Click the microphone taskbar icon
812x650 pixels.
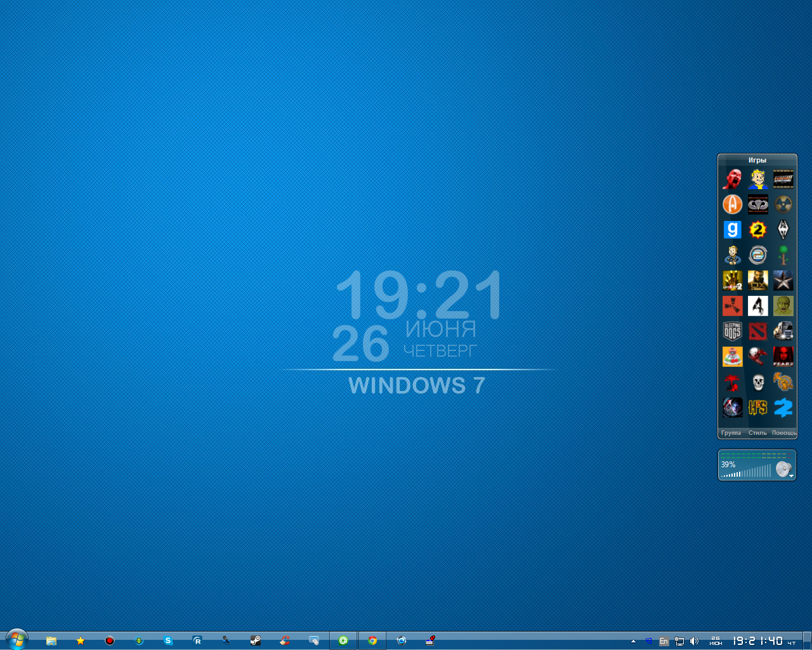pos(226,641)
